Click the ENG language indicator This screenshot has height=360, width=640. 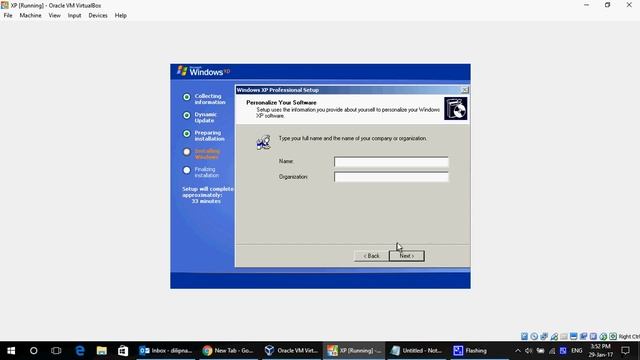576,351
